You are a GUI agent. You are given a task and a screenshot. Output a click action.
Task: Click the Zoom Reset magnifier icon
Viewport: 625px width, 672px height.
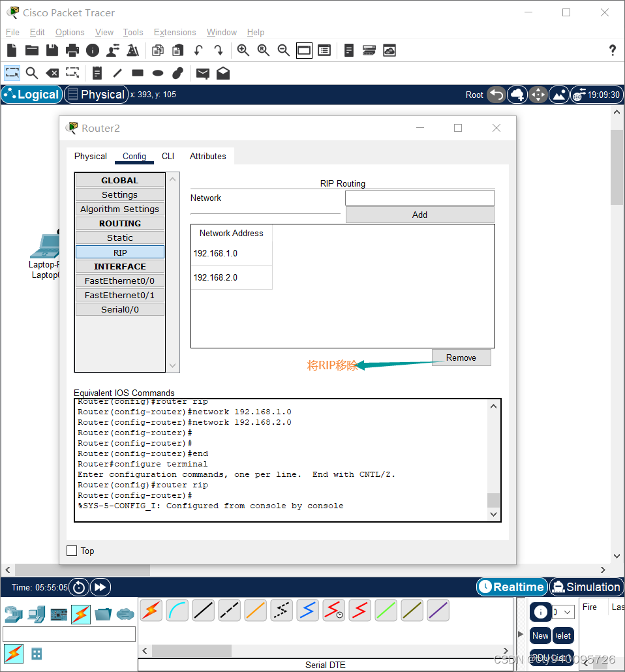click(263, 51)
